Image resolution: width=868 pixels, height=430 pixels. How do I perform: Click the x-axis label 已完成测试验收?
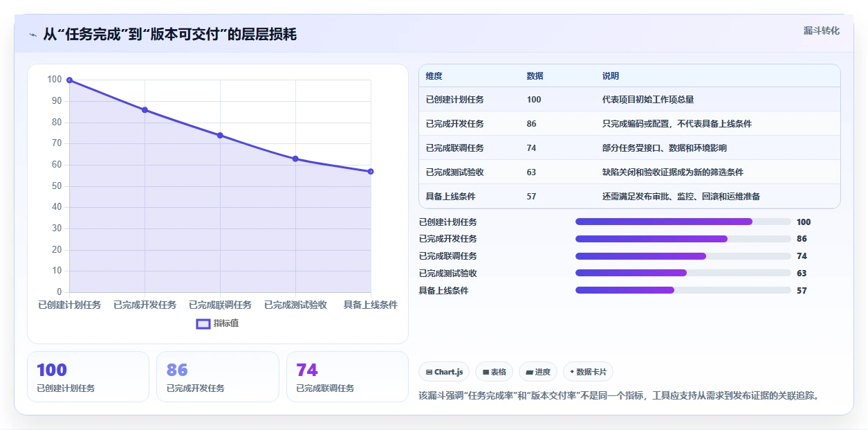295,305
